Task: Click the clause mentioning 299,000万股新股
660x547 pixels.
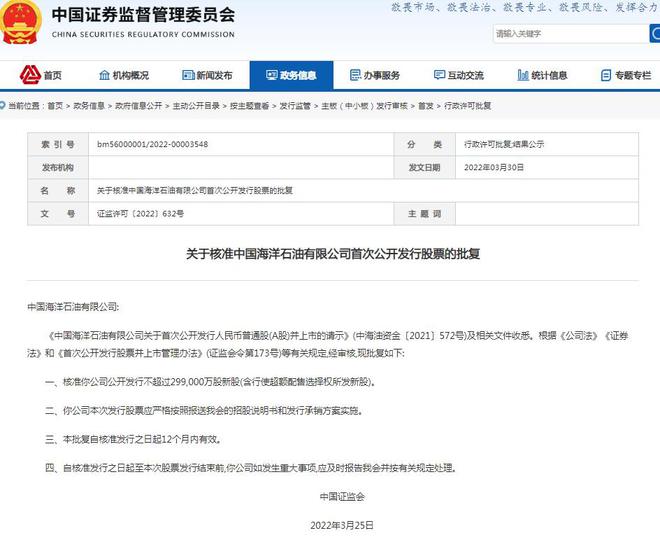Action: [210, 382]
